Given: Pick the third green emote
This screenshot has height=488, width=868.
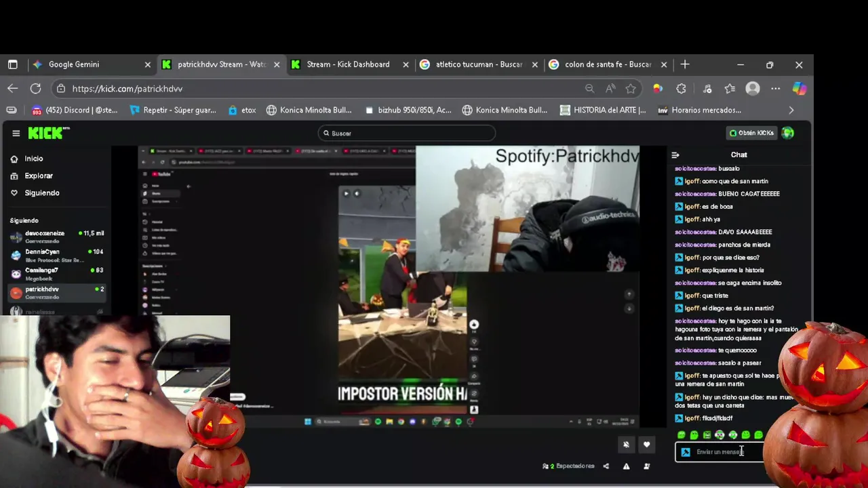Looking at the screenshot, I should (707, 435).
